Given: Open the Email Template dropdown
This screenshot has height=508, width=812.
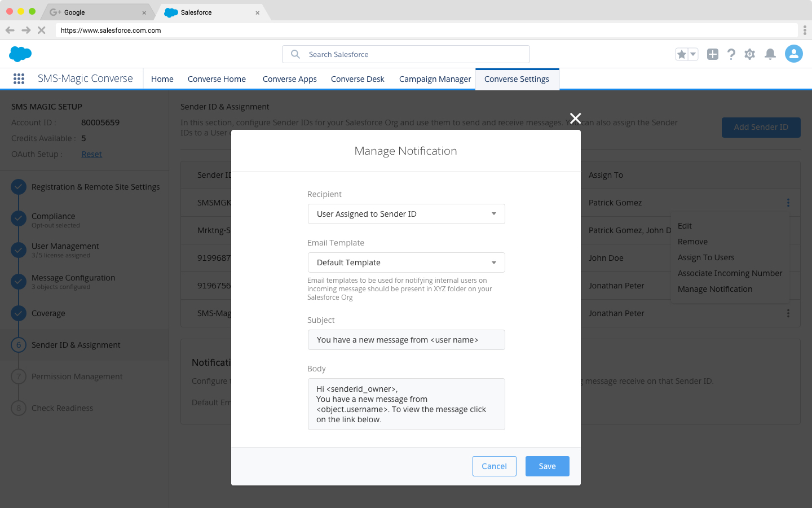Looking at the screenshot, I should [406, 262].
